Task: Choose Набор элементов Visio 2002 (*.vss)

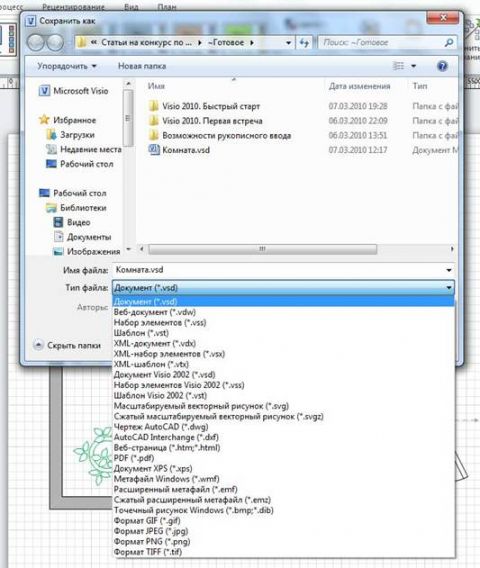Action: click(284, 385)
